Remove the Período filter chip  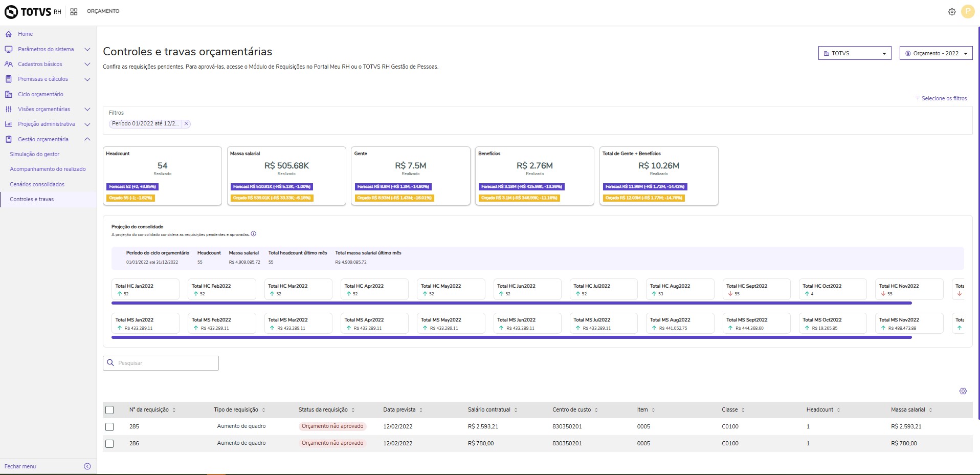(186, 123)
